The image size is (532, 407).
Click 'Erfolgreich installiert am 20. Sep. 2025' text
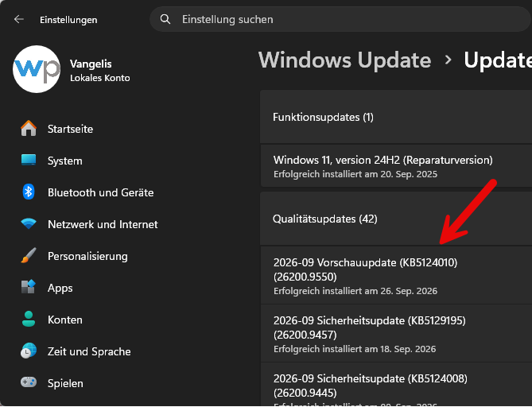pos(355,174)
